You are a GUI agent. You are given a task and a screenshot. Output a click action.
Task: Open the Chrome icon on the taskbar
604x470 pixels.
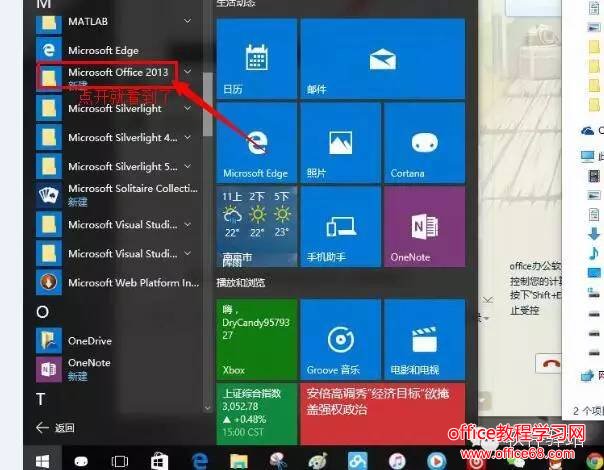pyautogui.click(x=594, y=461)
